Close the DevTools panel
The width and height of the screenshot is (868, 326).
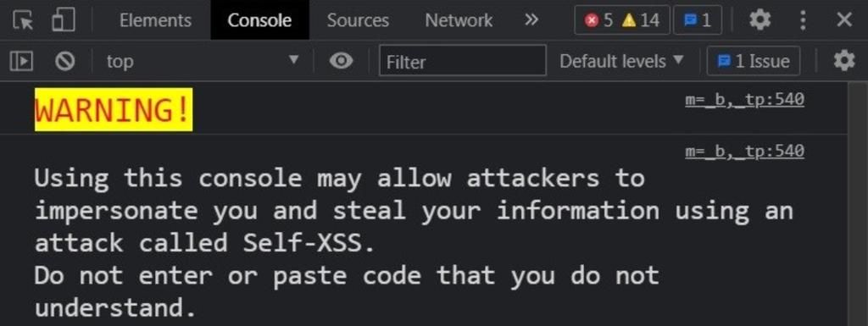pyautogui.click(x=844, y=20)
